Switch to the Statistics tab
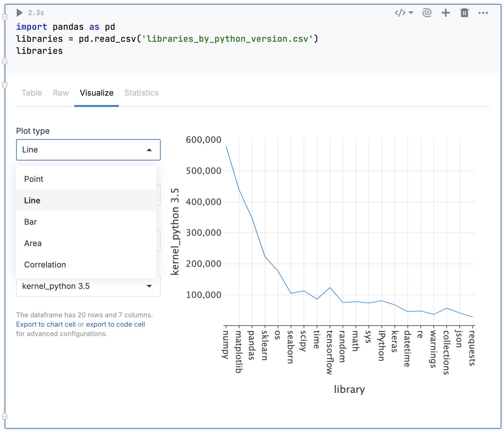The width and height of the screenshot is (504, 432). (x=141, y=93)
